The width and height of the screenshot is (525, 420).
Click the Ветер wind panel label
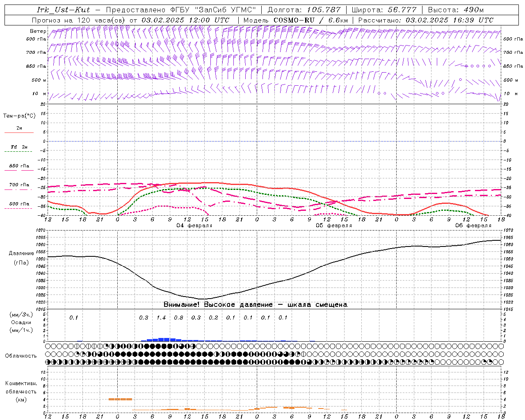38,31
